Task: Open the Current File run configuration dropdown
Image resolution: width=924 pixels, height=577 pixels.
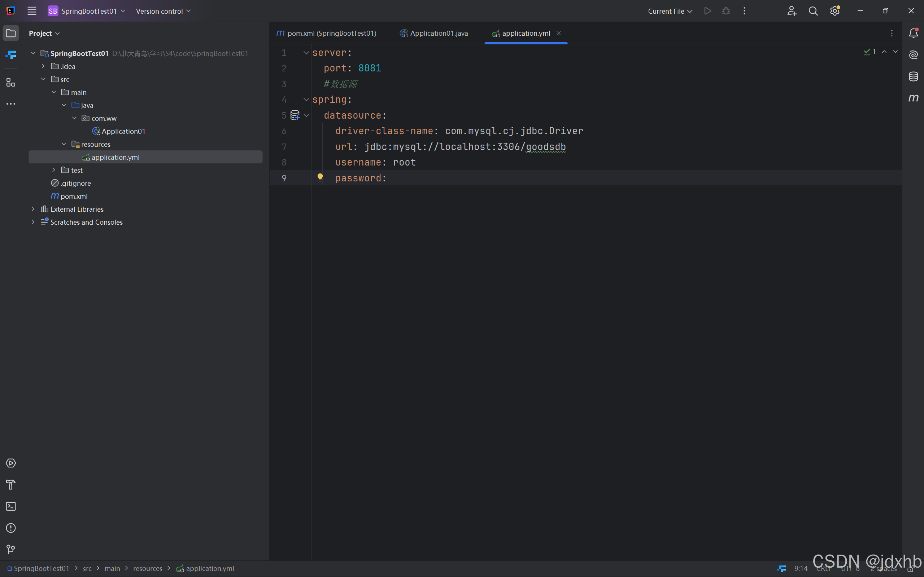Action: 670,11
